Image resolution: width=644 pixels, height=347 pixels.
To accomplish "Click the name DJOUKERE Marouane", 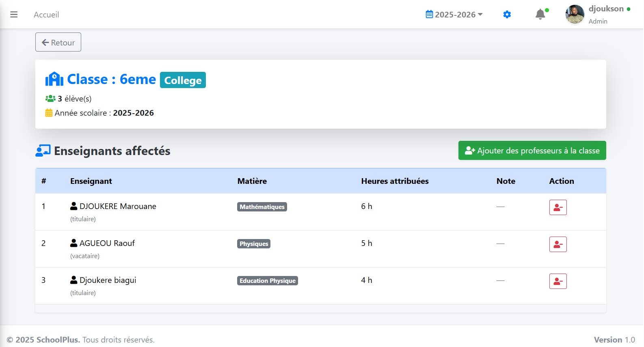I will [118, 206].
